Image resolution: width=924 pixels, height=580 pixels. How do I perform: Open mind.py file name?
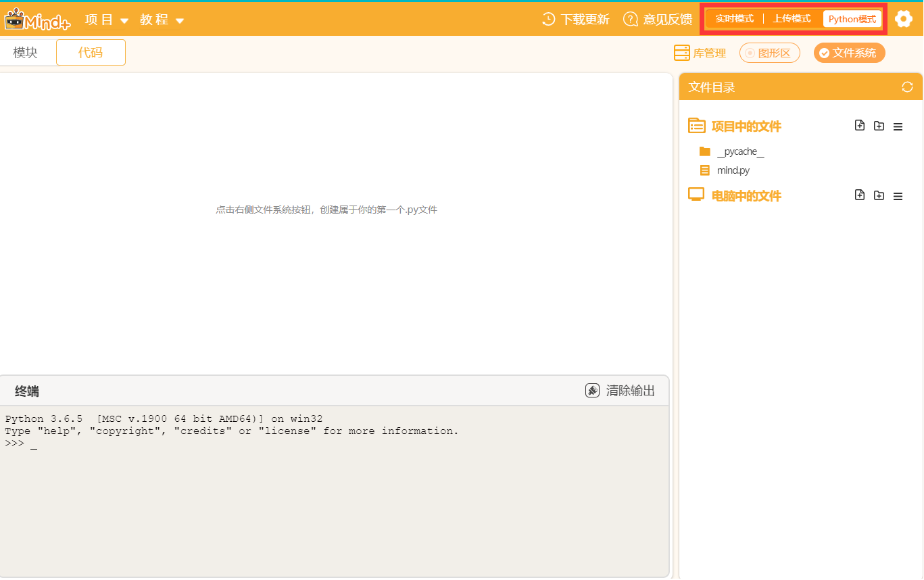(733, 170)
